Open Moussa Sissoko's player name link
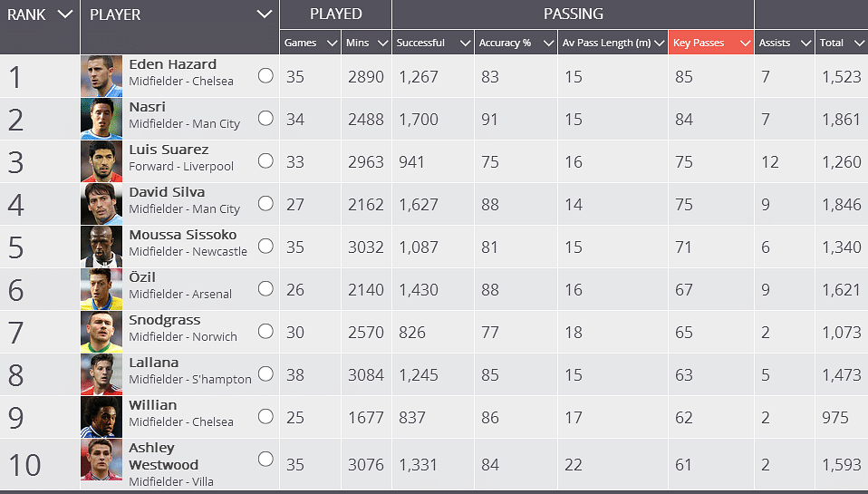The height and width of the screenshot is (494, 868). coord(182,235)
